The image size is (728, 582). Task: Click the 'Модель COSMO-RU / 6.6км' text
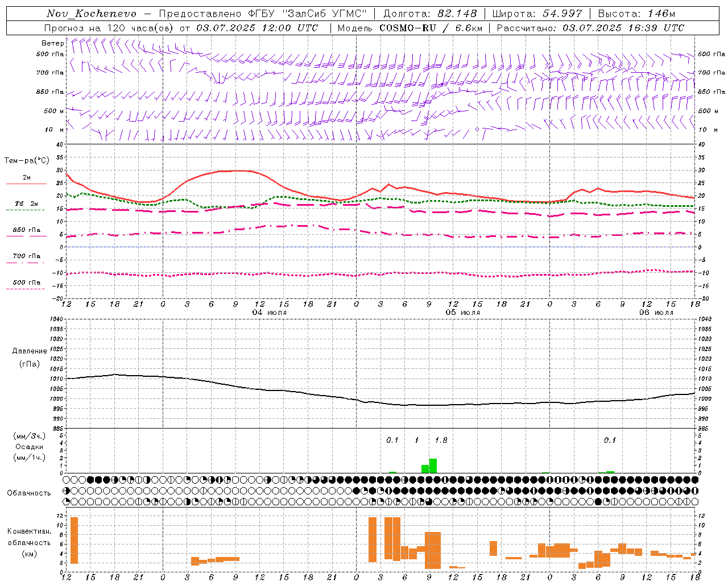410,28
